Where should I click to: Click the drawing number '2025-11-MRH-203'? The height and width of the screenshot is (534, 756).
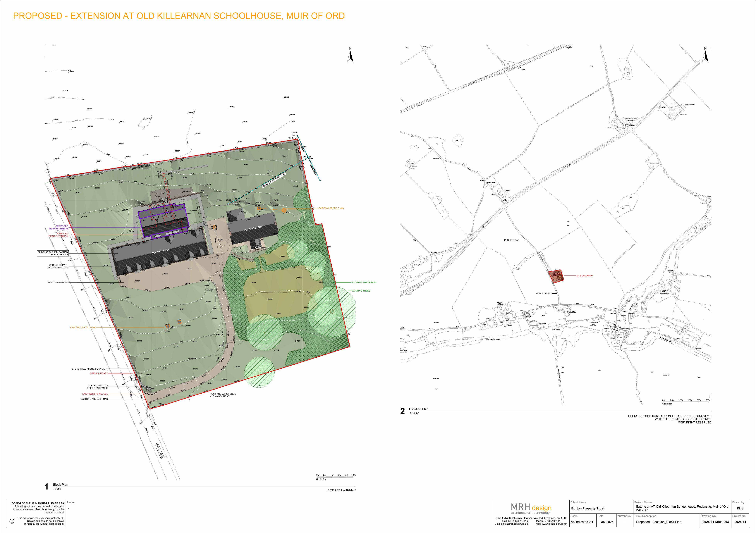tap(716, 522)
